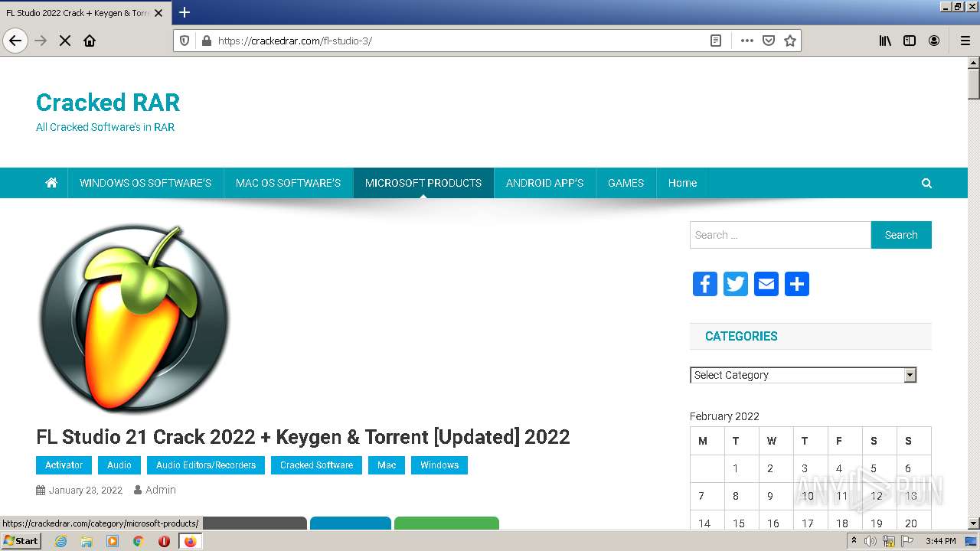
Task: Launch Chrome from taskbar
Action: coord(139,541)
